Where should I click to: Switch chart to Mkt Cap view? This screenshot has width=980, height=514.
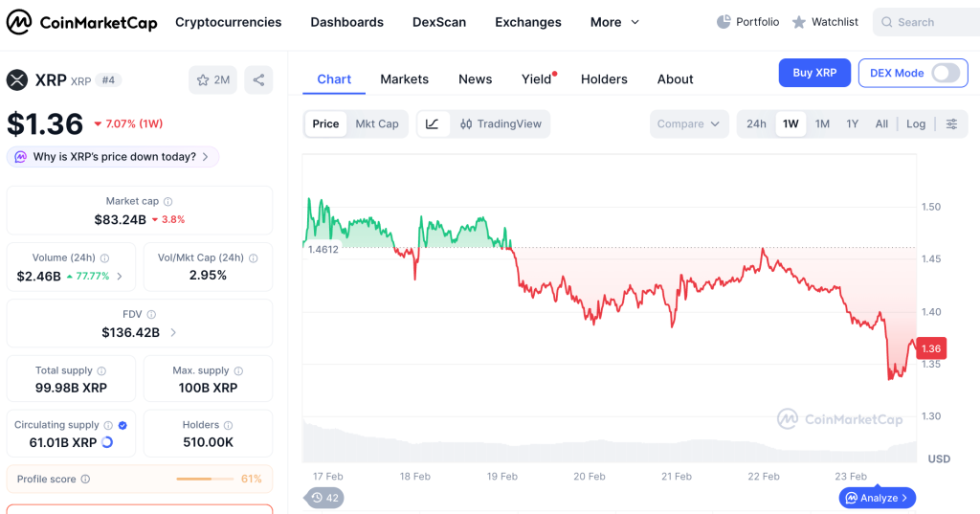377,123
